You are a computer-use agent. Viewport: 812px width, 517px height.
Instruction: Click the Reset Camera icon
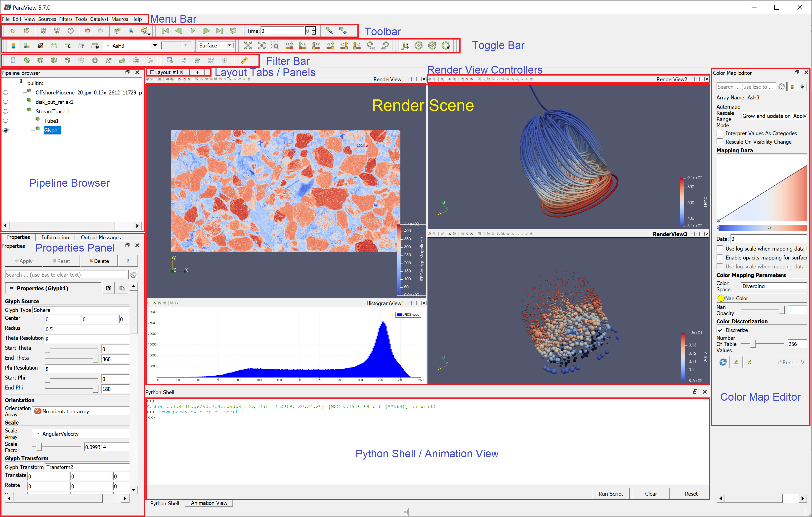[248, 45]
